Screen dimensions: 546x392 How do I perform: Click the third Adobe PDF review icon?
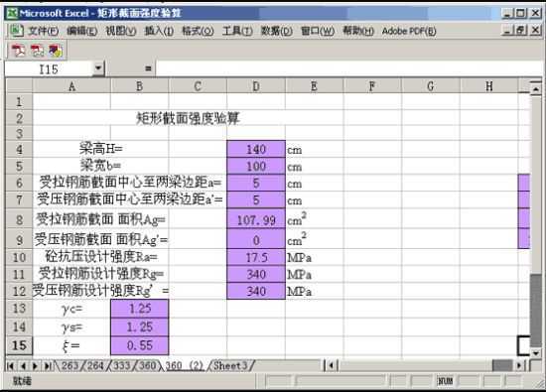click(56, 51)
